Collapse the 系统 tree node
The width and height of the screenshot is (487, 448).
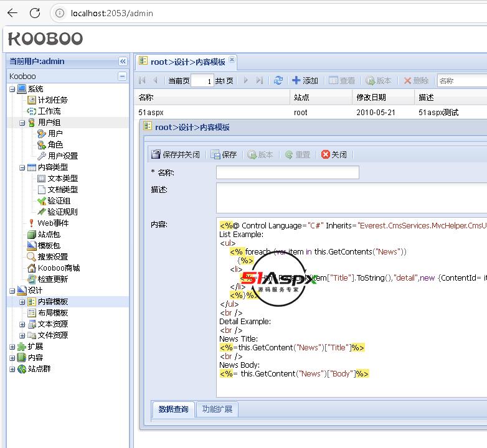coord(12,90)
